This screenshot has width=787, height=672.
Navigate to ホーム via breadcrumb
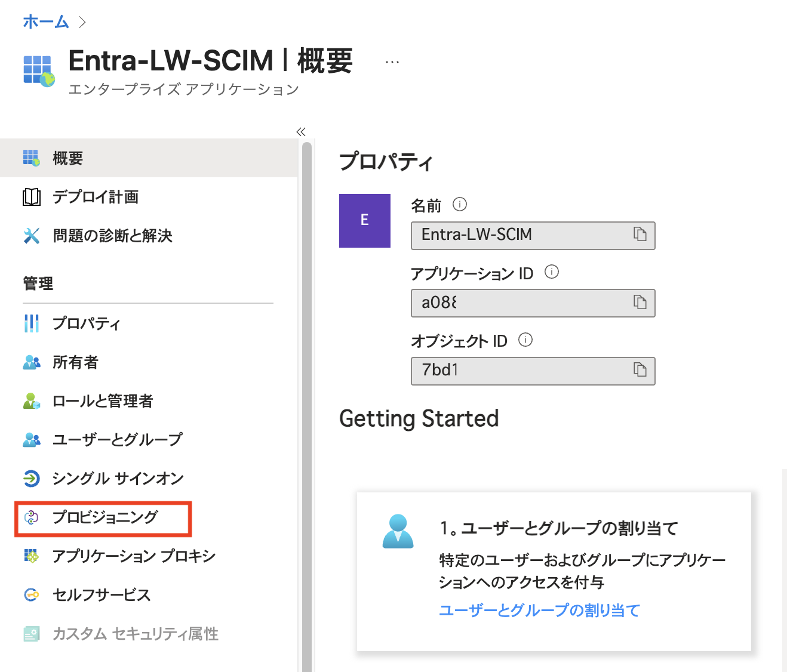click(x=45, y=21)
